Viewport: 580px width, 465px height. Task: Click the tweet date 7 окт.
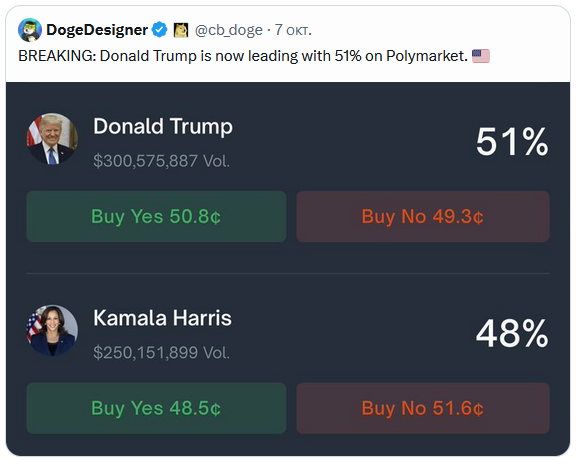pyautogui.click(x=293, y=30)
